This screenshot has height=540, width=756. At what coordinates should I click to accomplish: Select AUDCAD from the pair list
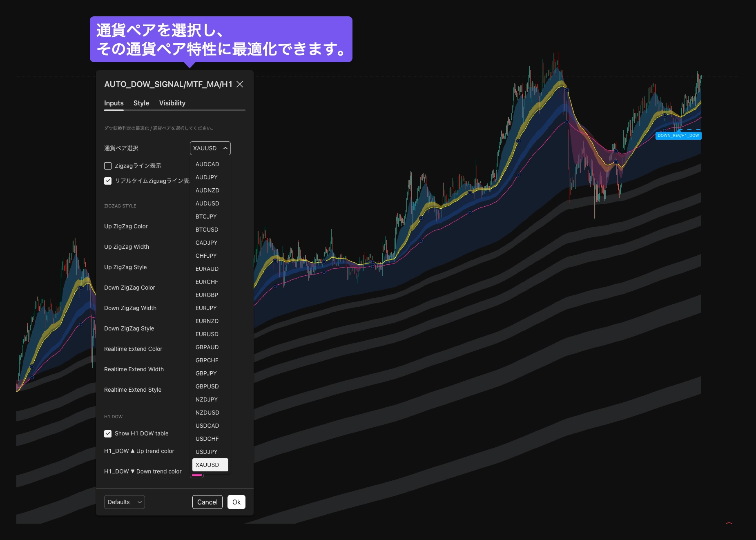tap(210, 164)
